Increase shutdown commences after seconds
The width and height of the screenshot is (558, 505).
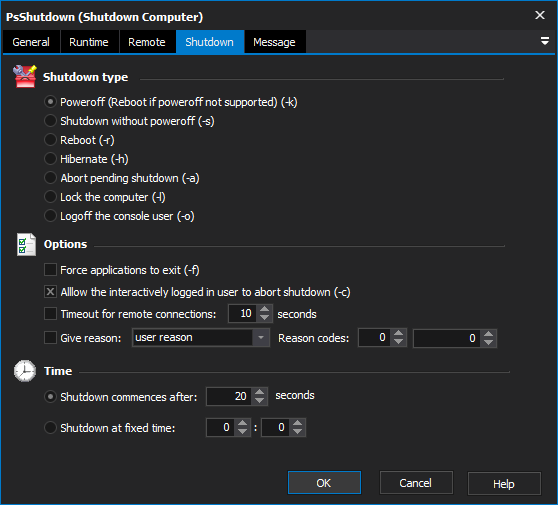click(260, 392)
